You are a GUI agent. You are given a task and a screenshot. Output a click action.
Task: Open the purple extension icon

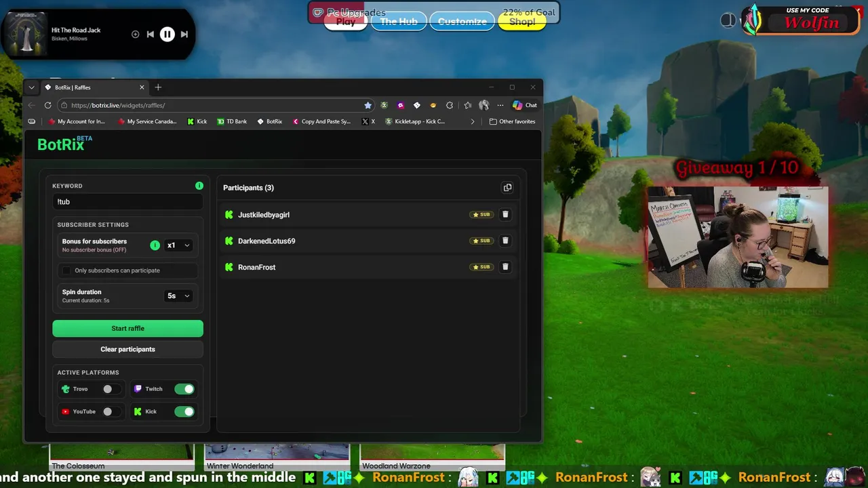[x=401, y=105]
